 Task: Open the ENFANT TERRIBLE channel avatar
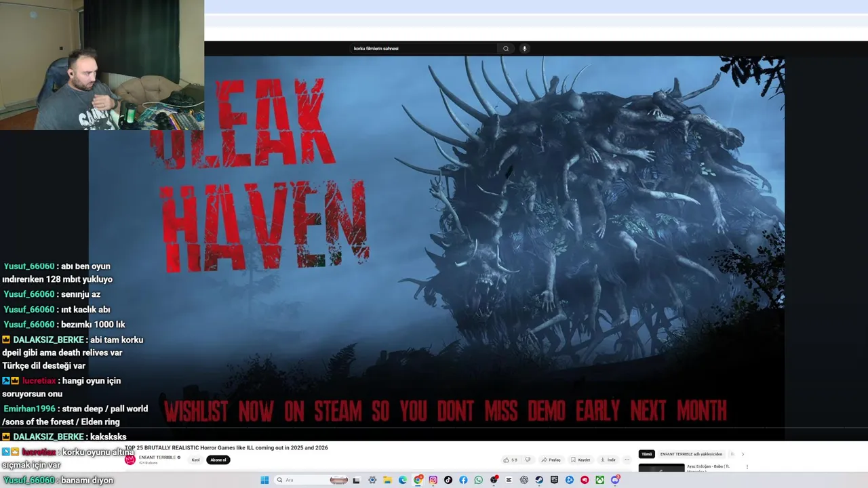point(130,460)
